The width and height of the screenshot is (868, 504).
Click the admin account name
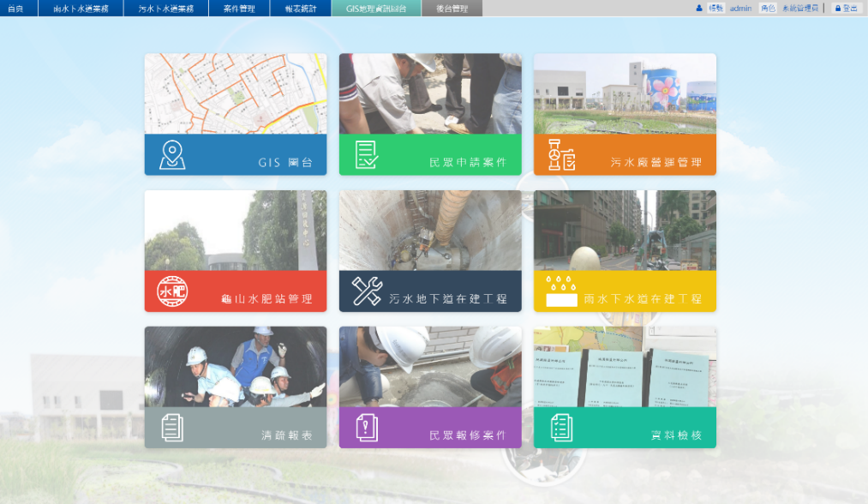[x=740, y=8]
